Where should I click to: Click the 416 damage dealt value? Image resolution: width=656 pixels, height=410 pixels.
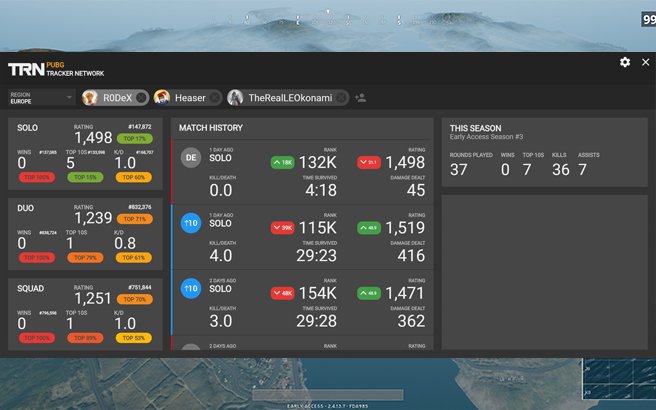(x=411, y=256)
